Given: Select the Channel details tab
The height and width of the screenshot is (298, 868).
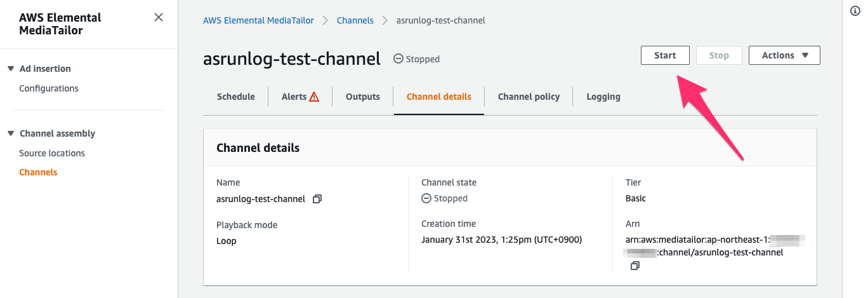Looking at the screenshot, I should 439,97.
